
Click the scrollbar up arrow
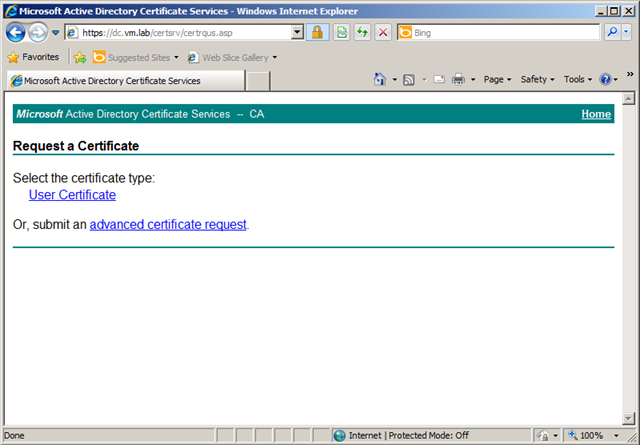click(x=629, y=98)
